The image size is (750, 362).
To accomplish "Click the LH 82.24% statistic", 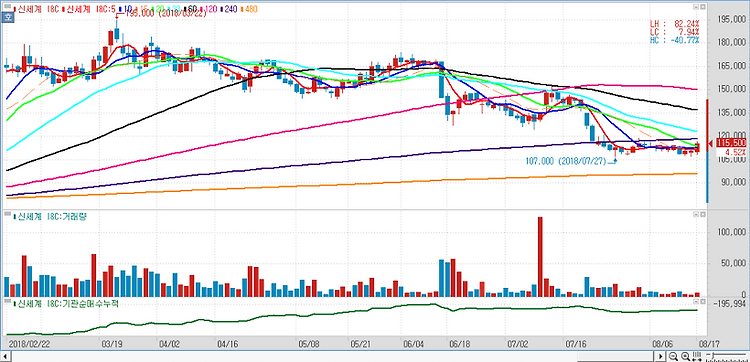I will (675, 24).
